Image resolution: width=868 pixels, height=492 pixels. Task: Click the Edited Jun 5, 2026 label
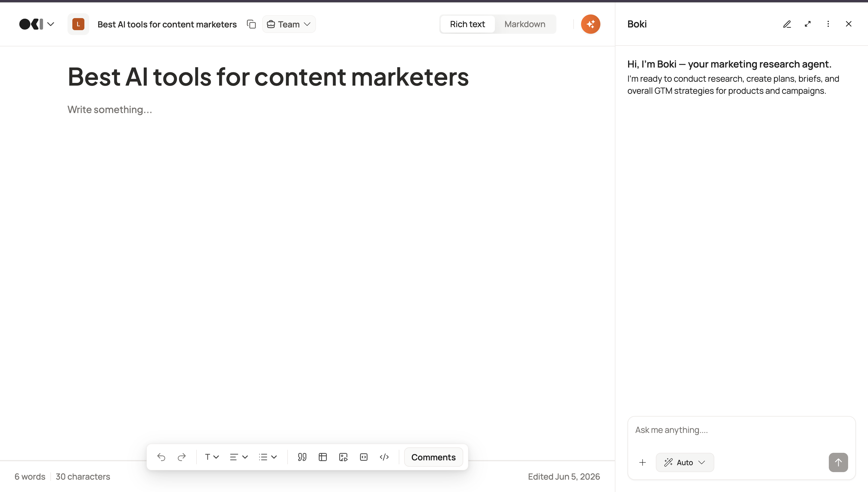(x=564, y=476)
